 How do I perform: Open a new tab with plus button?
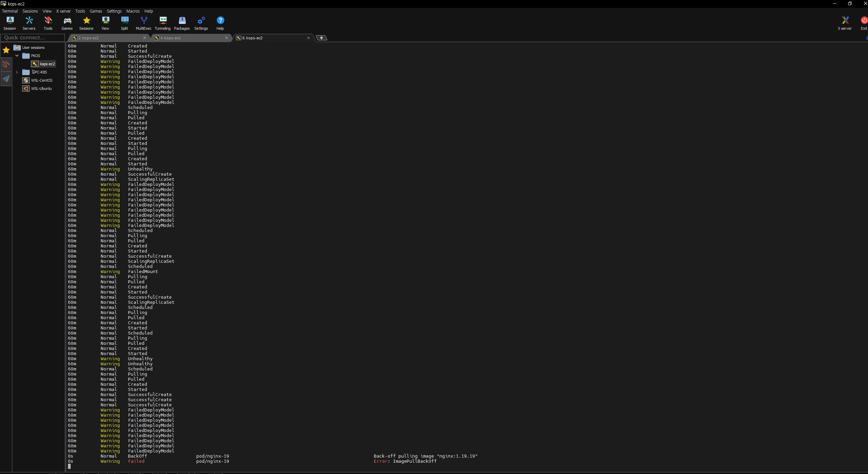point(321,38)
